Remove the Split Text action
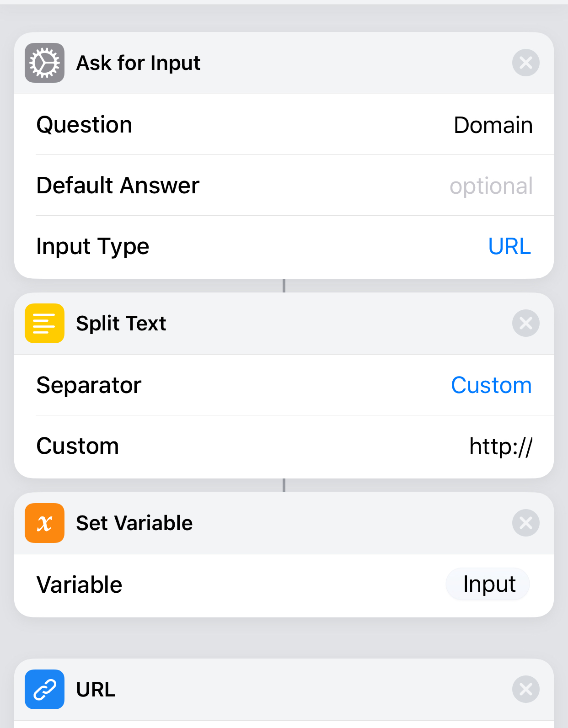The width and height of the screenshot is (568, 728). coord(526,323)
